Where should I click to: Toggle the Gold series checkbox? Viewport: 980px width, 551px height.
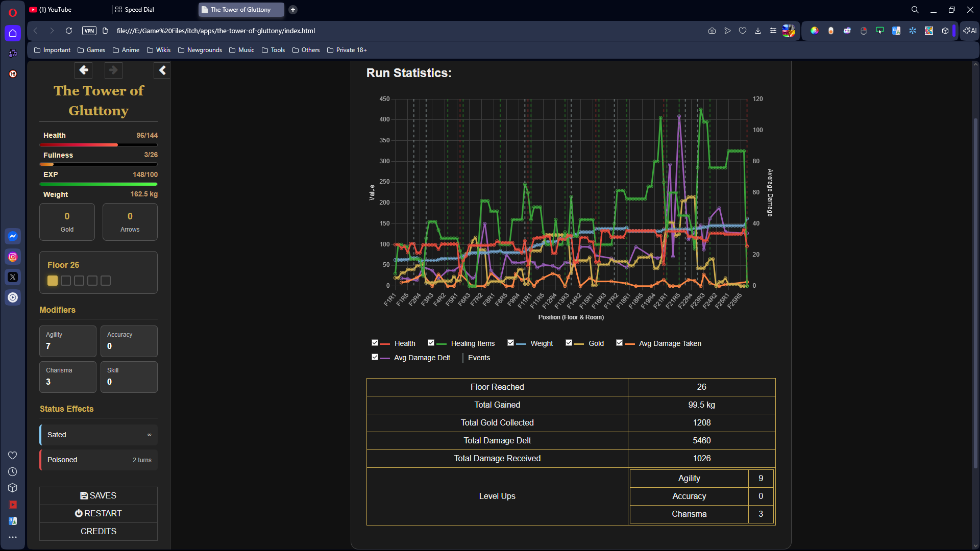(x=569, y=343)
